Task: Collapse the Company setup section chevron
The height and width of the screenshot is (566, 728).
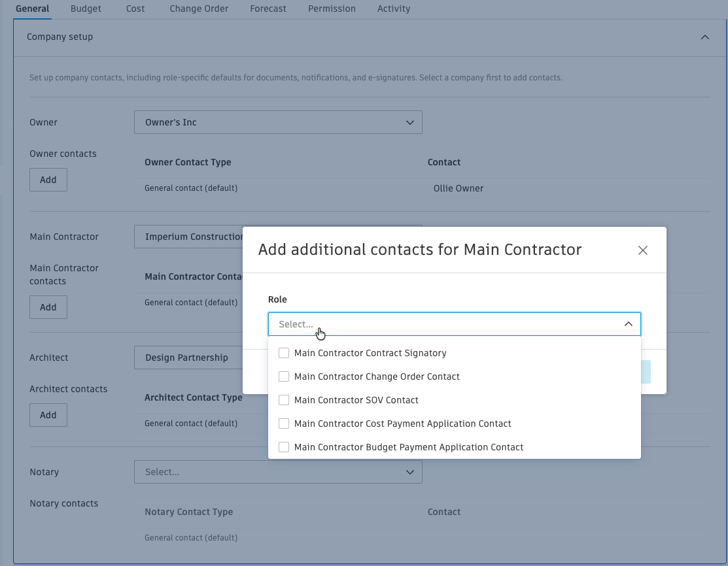Action: pos(705,37)
